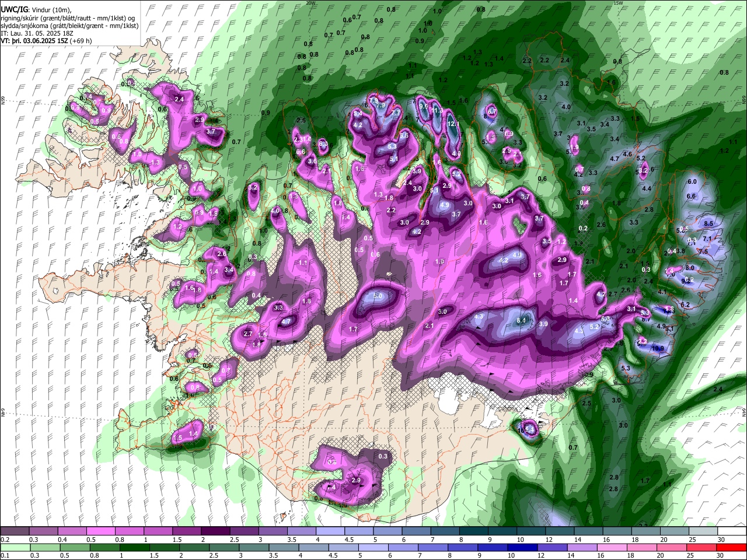Click the 5.0 value inside the lavender highland patch

tap(378, 296)
